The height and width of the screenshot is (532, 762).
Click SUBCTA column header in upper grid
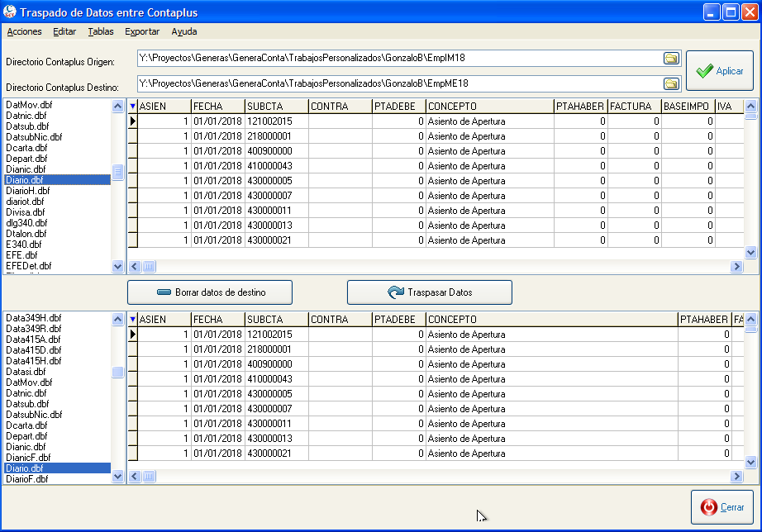point(277,107)
